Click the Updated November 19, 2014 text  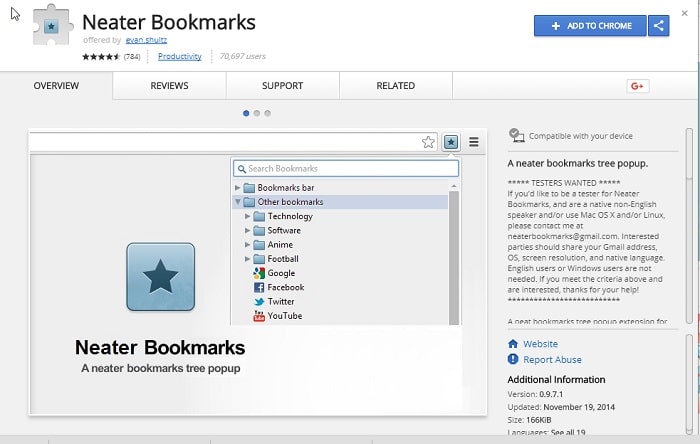click(x=561, y=407)
